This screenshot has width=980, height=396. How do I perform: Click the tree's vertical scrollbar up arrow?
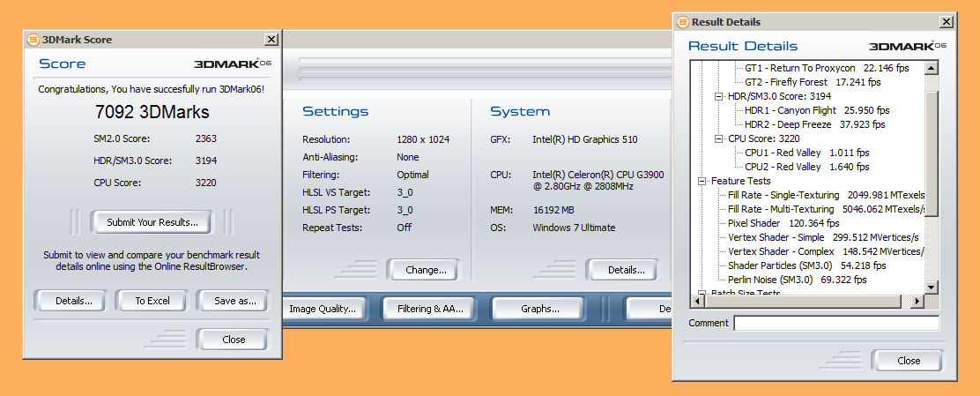932,68
